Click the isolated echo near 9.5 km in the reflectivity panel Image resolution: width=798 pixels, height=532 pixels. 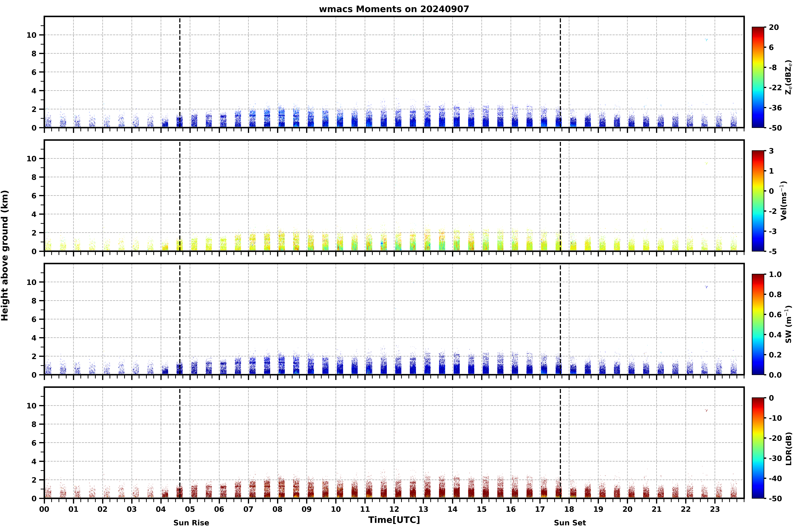706,40
